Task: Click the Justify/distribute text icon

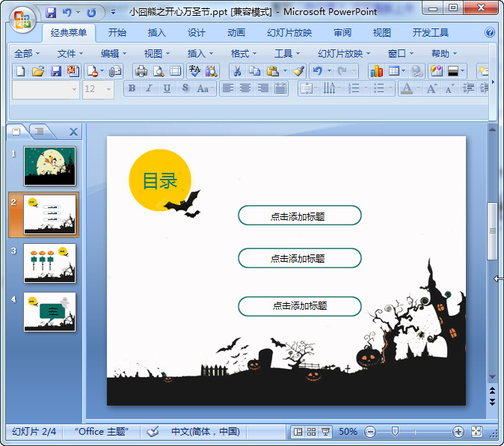Action: 280,88
